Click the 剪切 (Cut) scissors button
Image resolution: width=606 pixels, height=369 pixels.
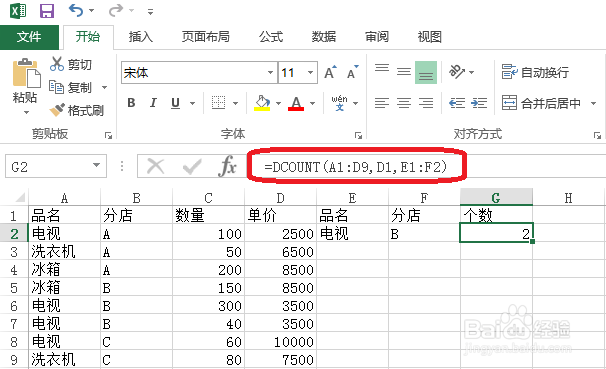point(71,64)
